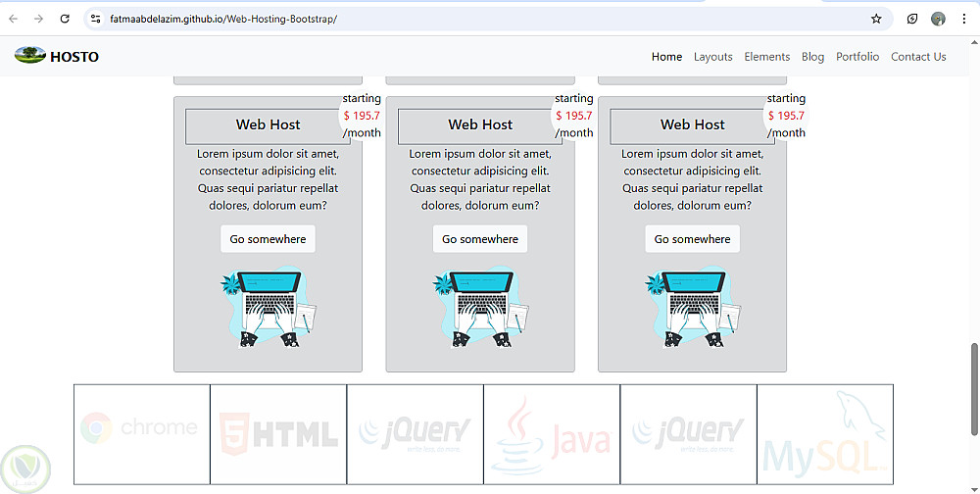Click the laptop illustration in the third card
980x494 pixels.
coord(693,307)
